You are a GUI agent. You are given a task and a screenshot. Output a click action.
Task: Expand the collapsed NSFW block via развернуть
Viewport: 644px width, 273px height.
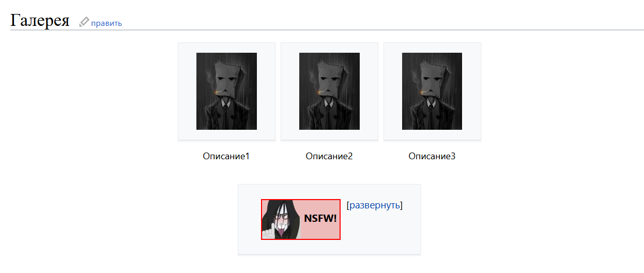click(375, 205)
